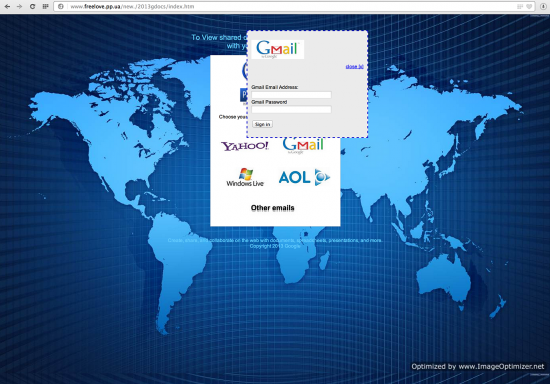Go back using the browser back arrow
Image resolution: width=550 pixels, height=384 pixels.
(x=7, y=6)
